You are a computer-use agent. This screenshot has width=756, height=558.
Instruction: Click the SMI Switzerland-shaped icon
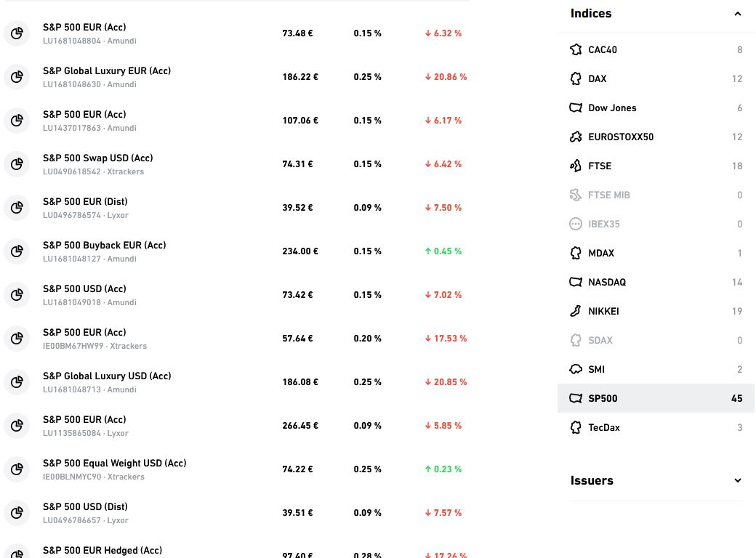576,369
